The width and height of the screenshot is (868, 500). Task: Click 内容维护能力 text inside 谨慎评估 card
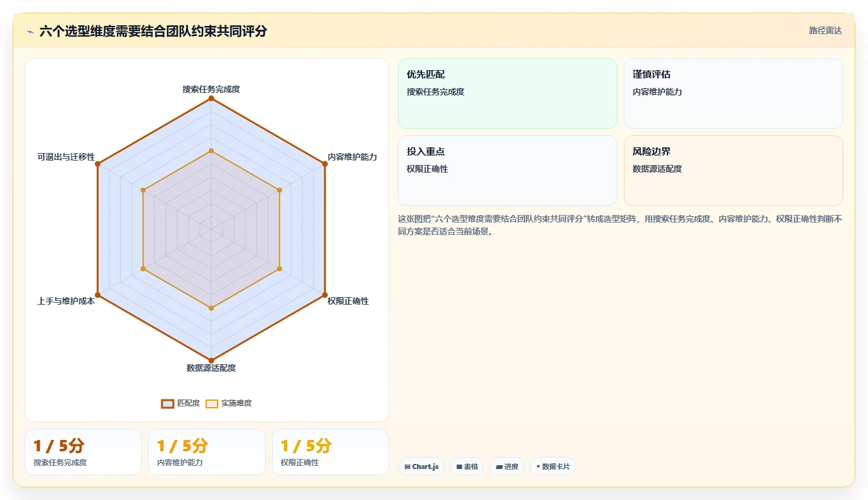(x=657, y=92)
